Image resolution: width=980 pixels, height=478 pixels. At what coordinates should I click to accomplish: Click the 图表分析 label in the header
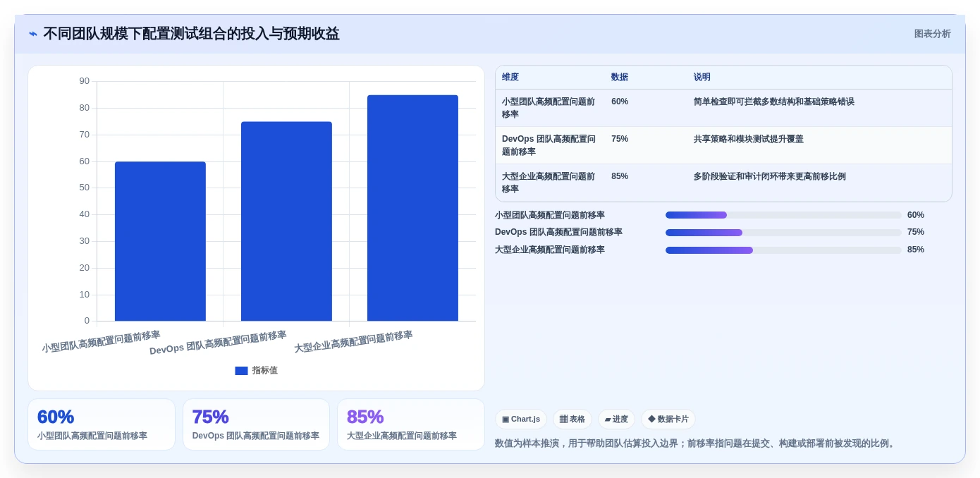(932, 34)
